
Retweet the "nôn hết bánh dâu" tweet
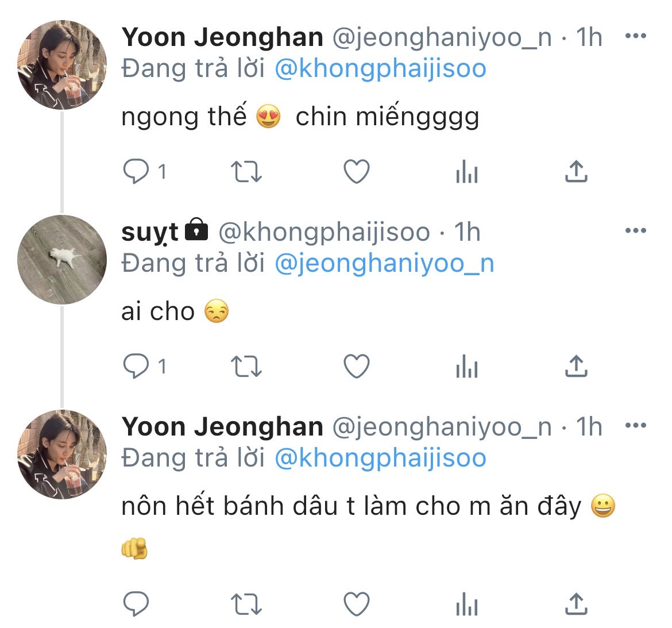point(246,604)
